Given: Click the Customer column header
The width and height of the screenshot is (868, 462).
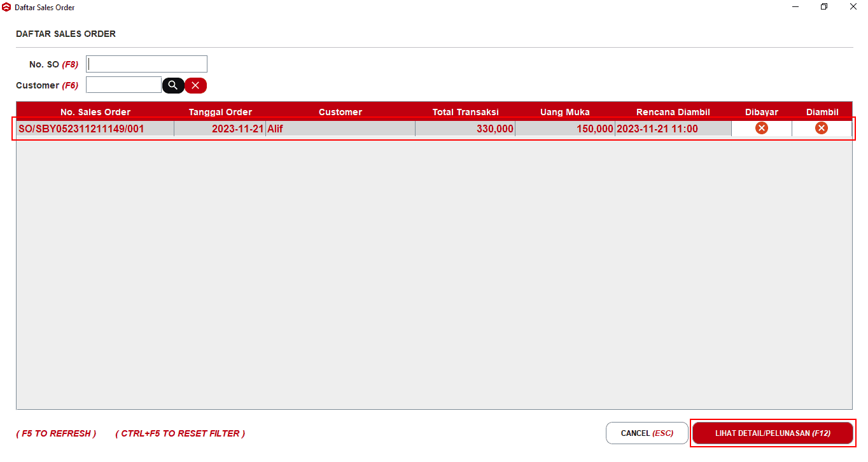Looking at the screenshot, I should point(340,112).
